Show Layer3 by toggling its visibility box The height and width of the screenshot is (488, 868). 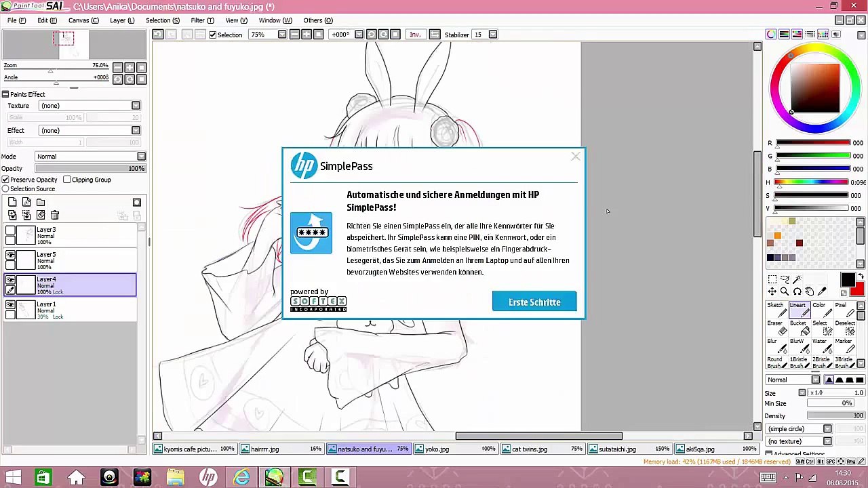pos(11,230)
